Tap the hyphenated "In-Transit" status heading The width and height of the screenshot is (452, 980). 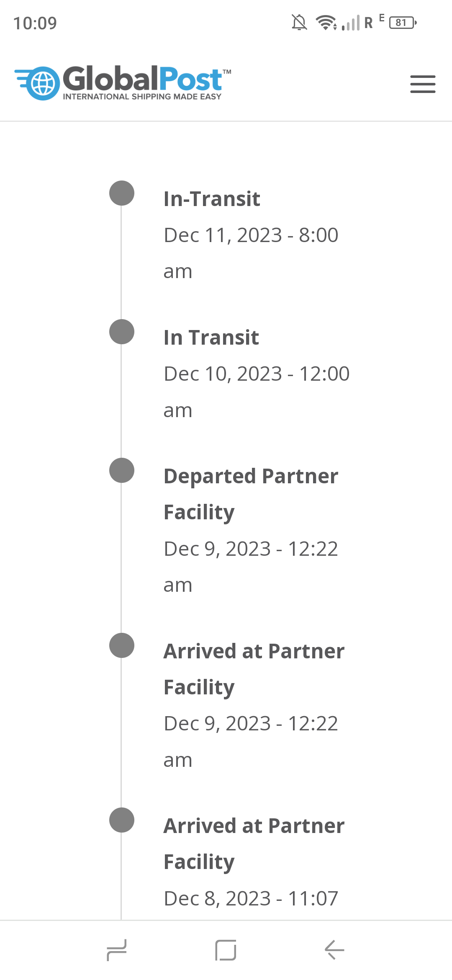click(212, 199)
